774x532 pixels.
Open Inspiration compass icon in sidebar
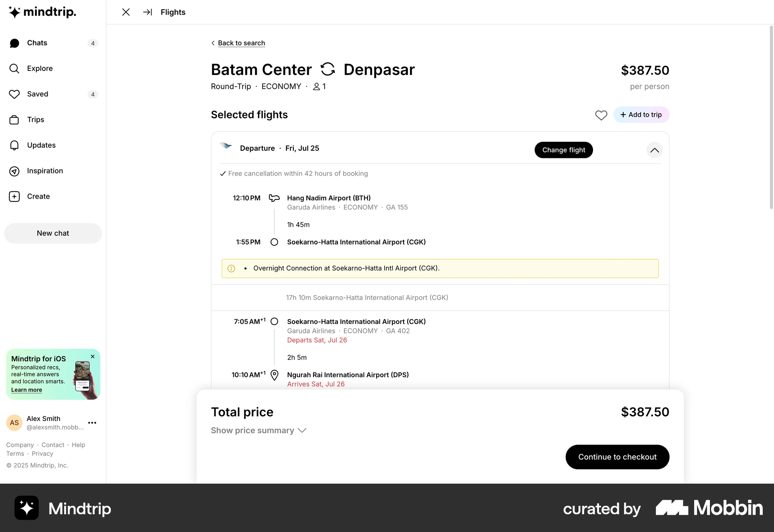pos(15,171)
